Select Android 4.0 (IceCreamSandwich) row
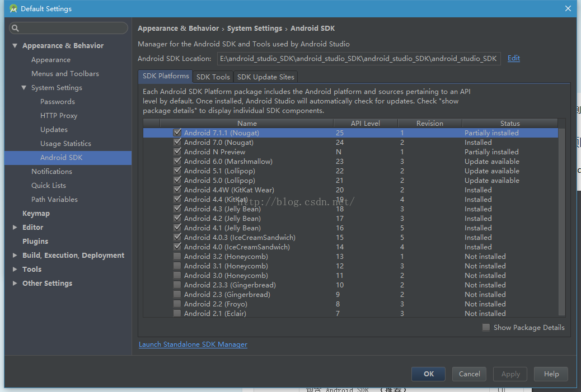The width and height of the screenshot is (581, 392). coord(350,247)
